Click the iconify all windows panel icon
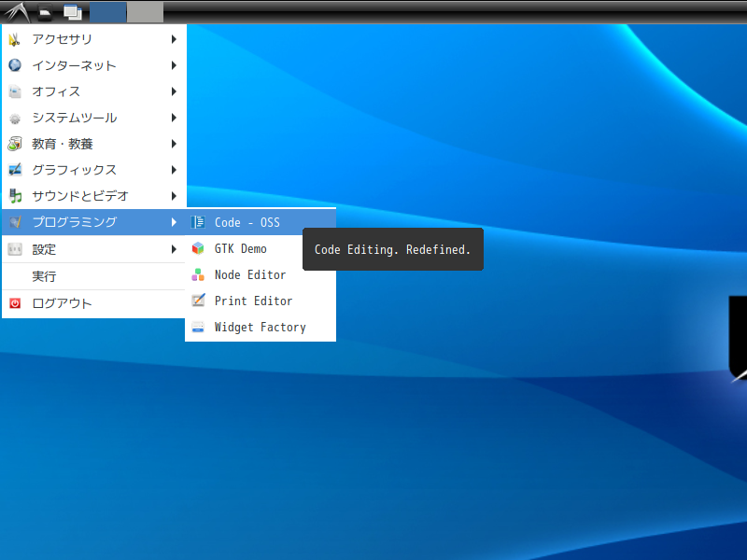 tap(73, 12)
